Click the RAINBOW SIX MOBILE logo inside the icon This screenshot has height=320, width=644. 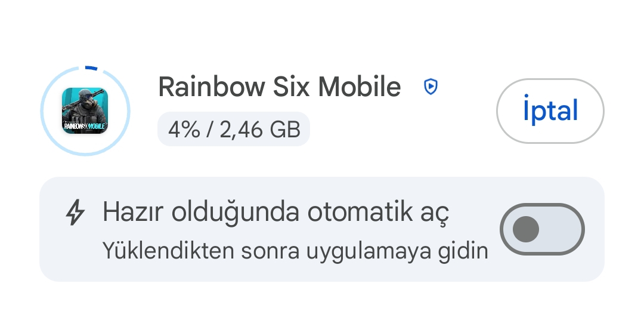pyautogui.click(x=85, y=126)
